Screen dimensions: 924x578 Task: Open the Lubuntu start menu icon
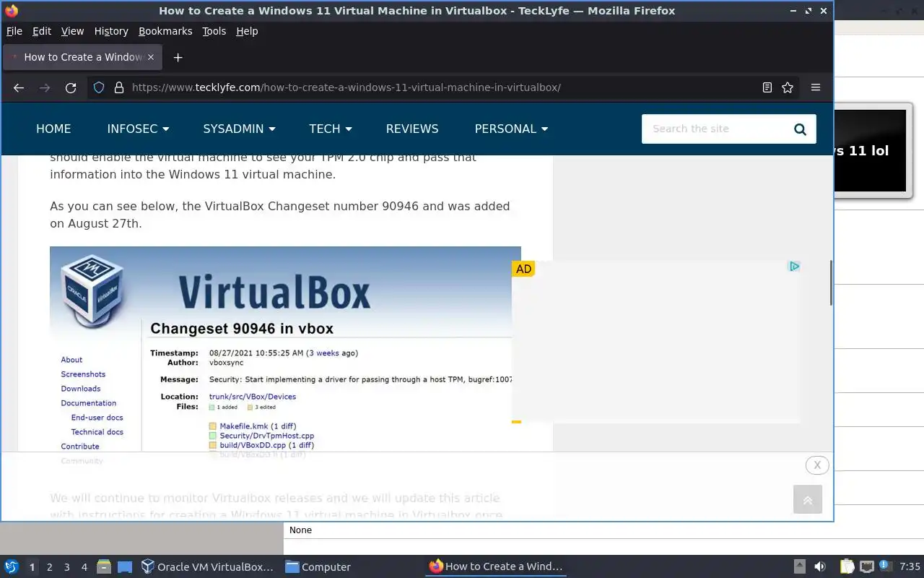point(12,567)
